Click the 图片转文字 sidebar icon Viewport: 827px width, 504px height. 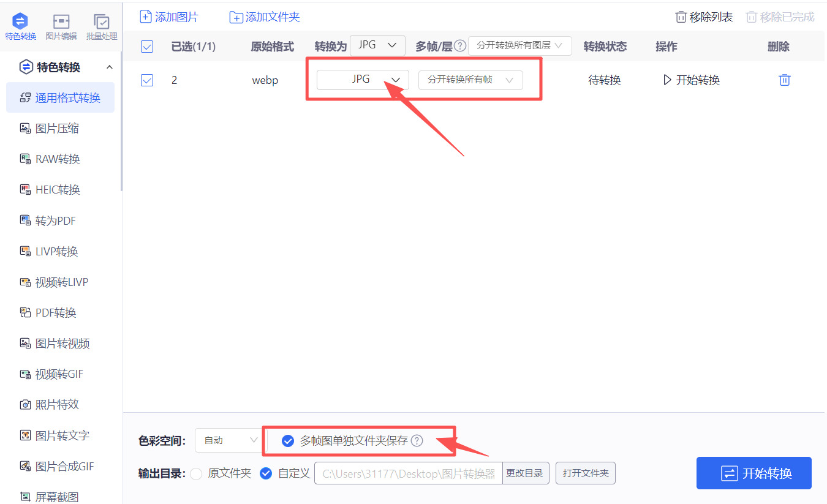tap(25, 435)
